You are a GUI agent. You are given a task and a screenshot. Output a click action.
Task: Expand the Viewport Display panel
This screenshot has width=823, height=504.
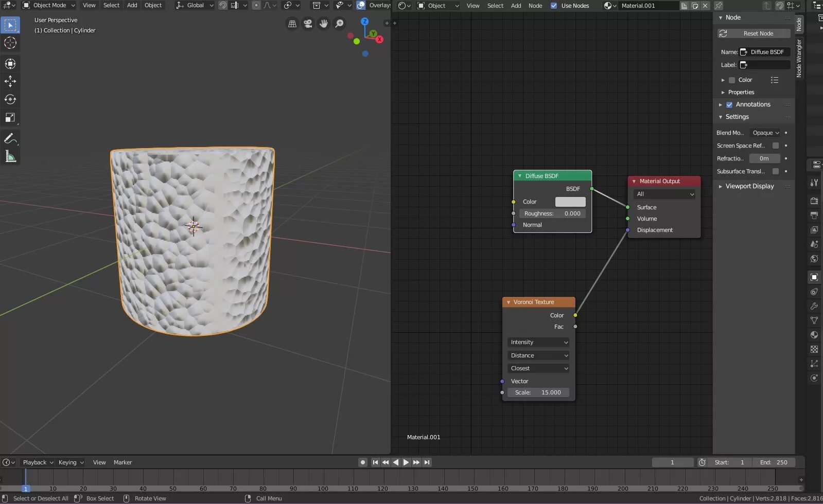(x=749, y=186)
